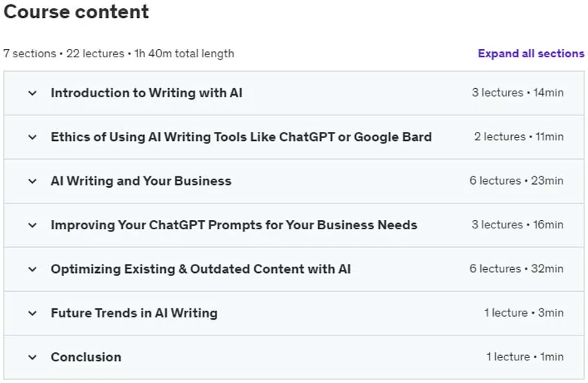The image size is (588, 383).
Task: Open the Introduction to Writing with AI title
Action: coord(147,93)
